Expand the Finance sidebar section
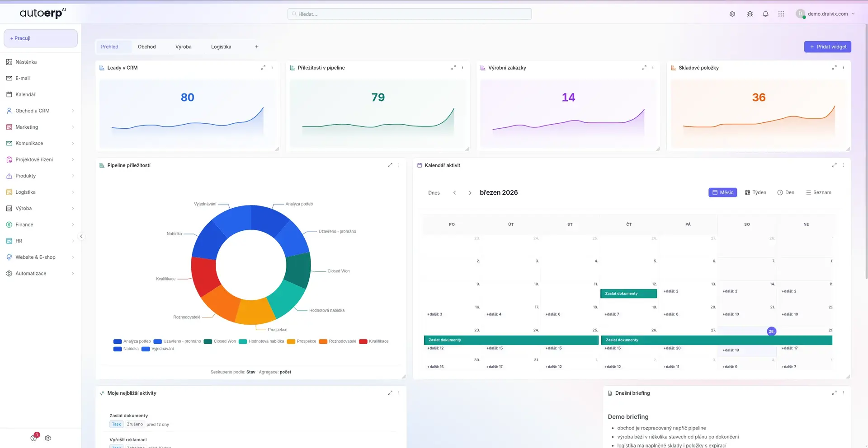 24,224
